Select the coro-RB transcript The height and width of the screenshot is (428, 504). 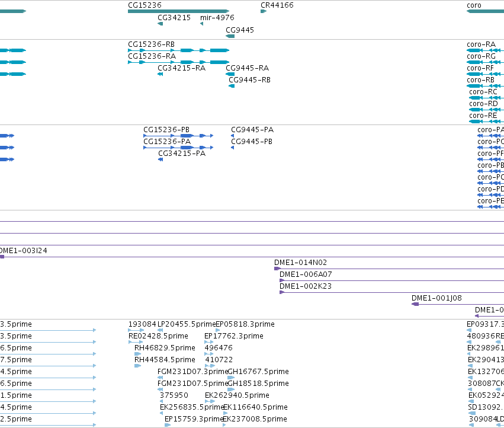click(x=486, y=86)
